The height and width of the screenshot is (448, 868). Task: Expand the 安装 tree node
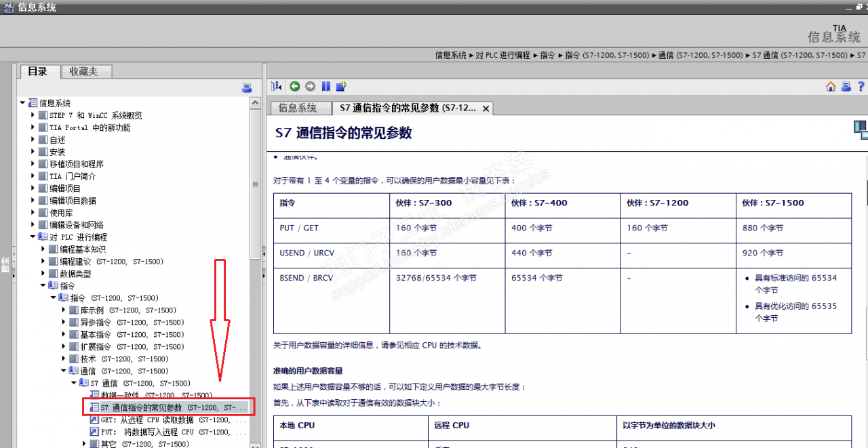click(x=33, y=152)
